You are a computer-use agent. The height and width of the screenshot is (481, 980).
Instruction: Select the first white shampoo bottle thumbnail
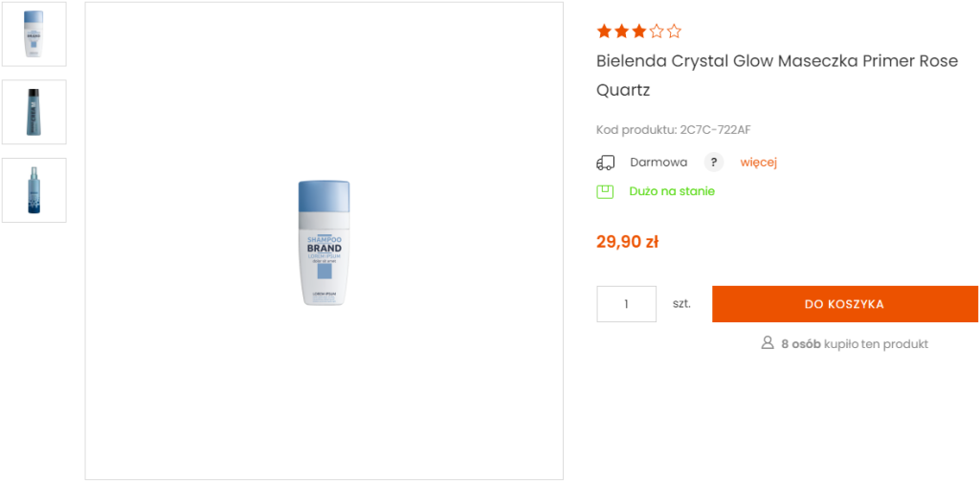[33, 34]
